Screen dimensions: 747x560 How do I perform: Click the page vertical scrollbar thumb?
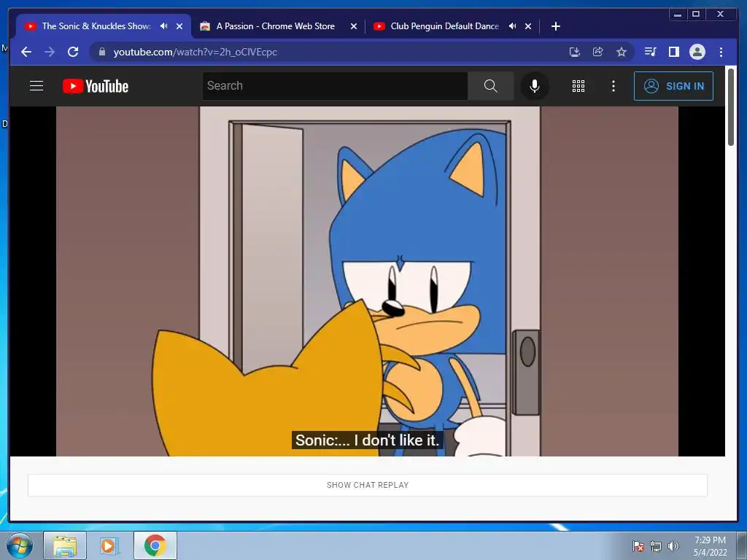[731, 107]
